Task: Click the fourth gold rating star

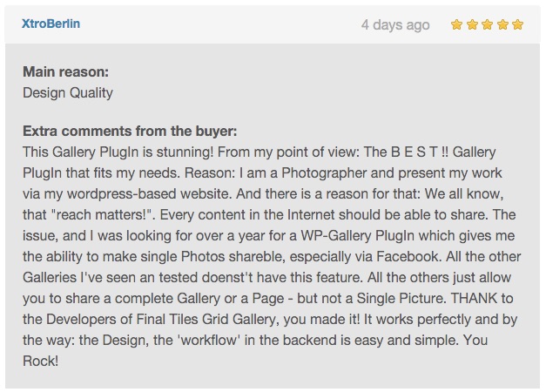Action: 502,24
